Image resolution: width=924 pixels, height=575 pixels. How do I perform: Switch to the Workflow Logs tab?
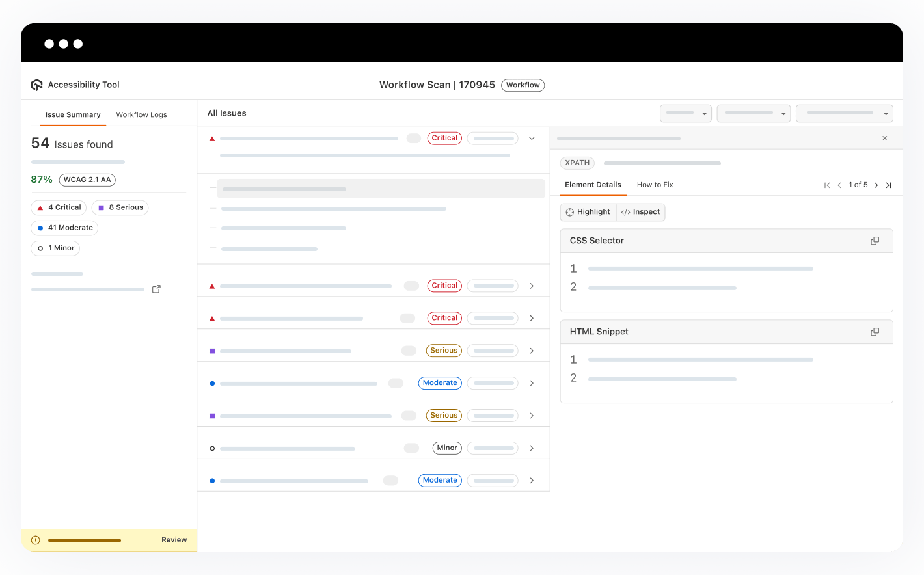click(141, 114)
